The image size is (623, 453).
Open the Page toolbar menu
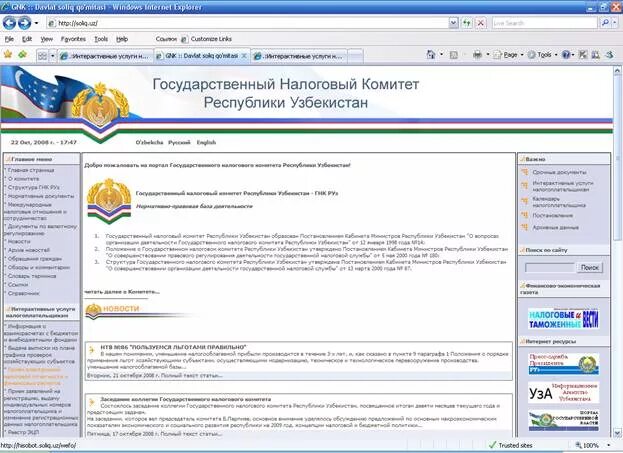point(508,55)
